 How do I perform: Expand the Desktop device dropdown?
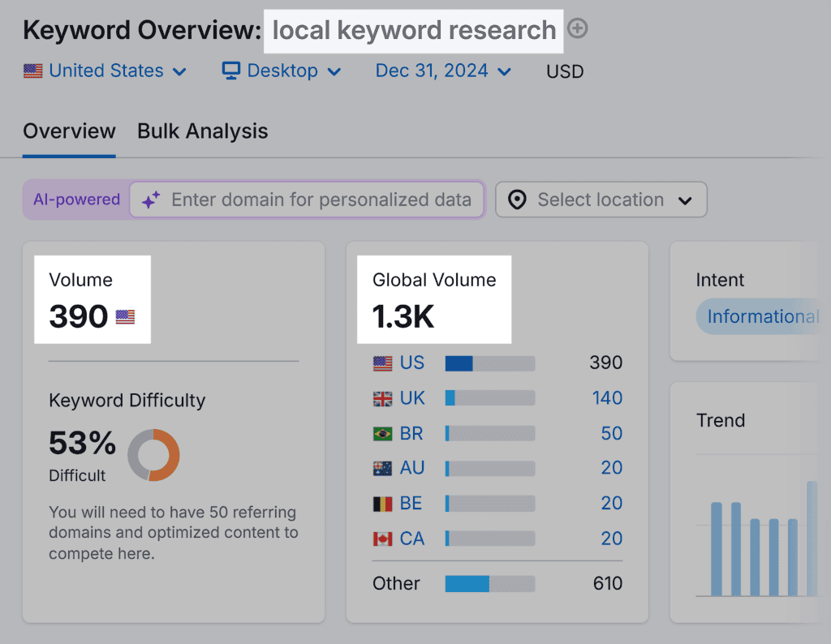282,71
